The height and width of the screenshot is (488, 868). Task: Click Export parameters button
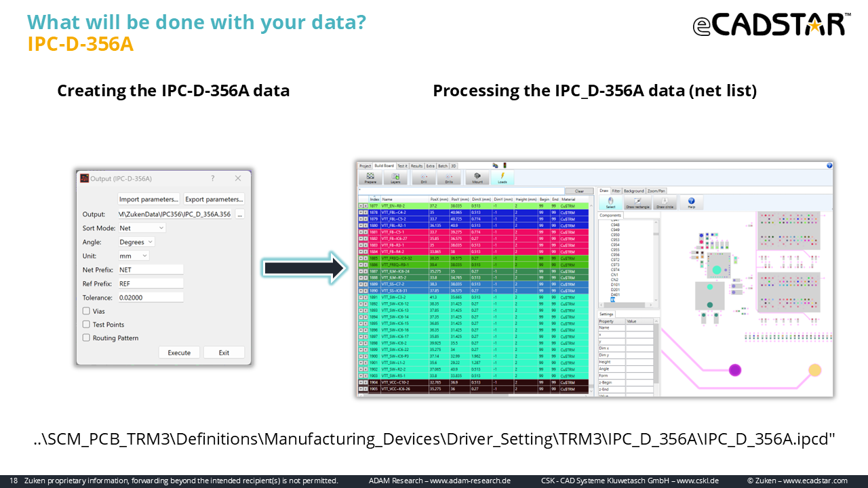[x=214, y=199]
